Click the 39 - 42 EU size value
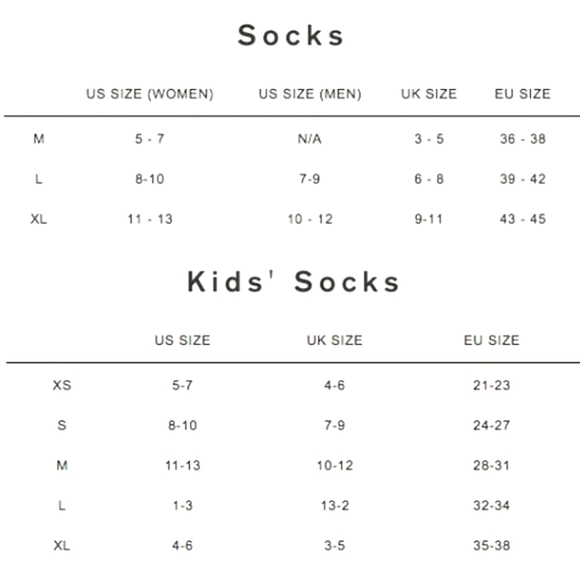The height and width of the screenshot is (580, 580). click(523, 179)
